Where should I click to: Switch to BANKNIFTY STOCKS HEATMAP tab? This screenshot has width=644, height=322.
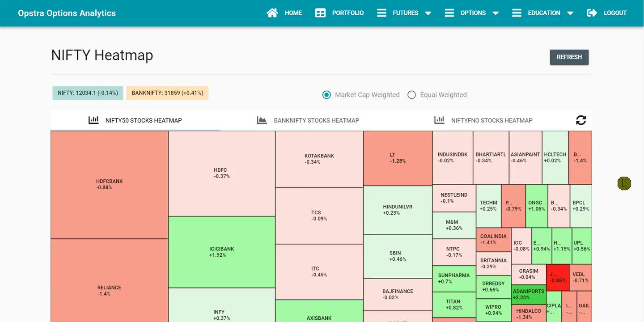(x=308, y=120)
